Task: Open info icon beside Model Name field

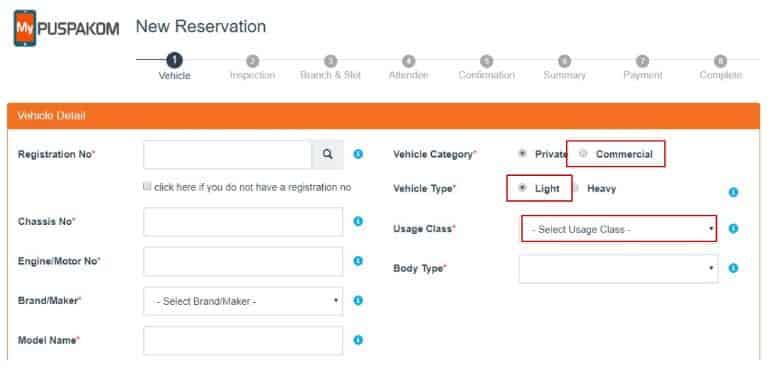Action: click(x=358, y=340)
